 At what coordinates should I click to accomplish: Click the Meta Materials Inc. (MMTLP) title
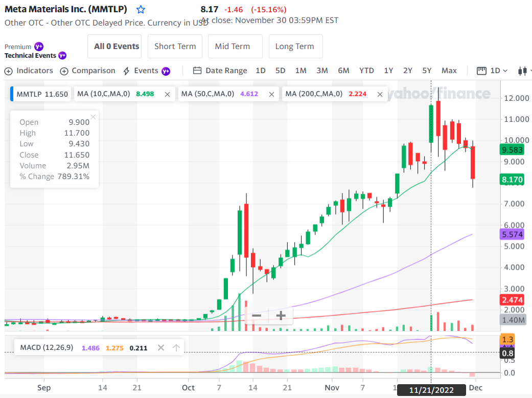coord(66,10)
